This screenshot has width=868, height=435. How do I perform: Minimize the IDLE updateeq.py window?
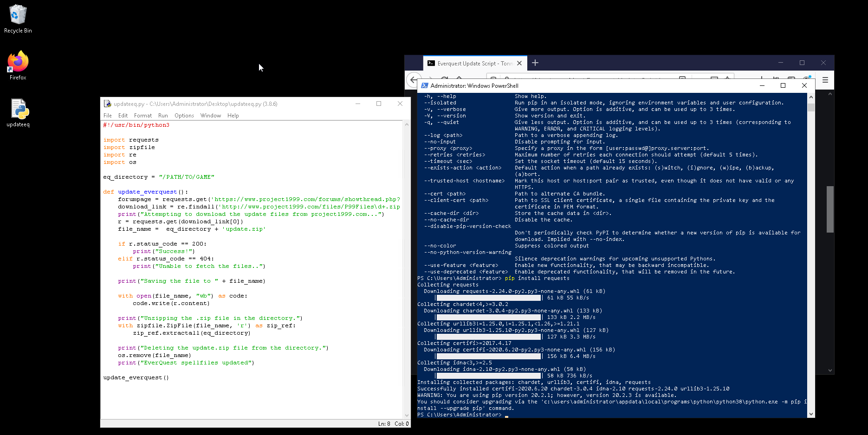coord(358,104)
